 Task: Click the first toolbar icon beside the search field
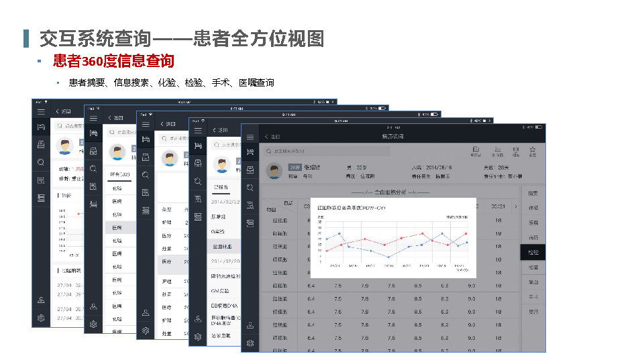tap(476, 152)
